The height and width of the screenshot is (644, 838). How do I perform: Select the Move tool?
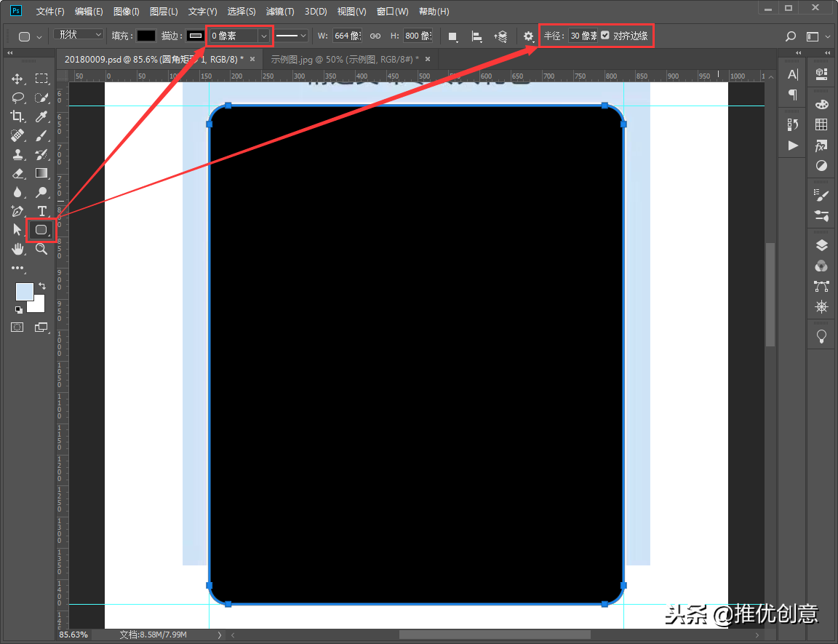tap(17, 79)
